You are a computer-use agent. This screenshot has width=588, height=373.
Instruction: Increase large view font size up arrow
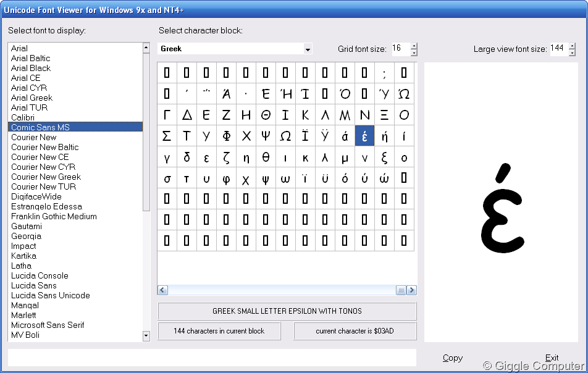[x=572, y=46]
